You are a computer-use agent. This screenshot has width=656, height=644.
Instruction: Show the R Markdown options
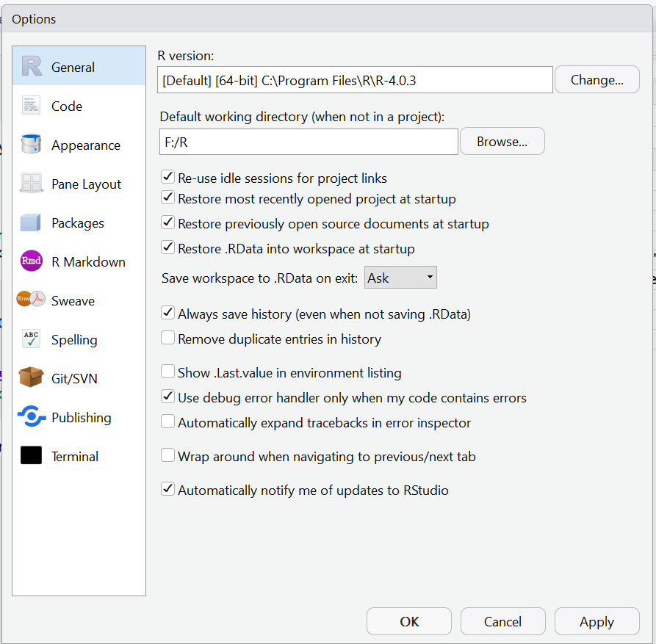pos(79,261)
